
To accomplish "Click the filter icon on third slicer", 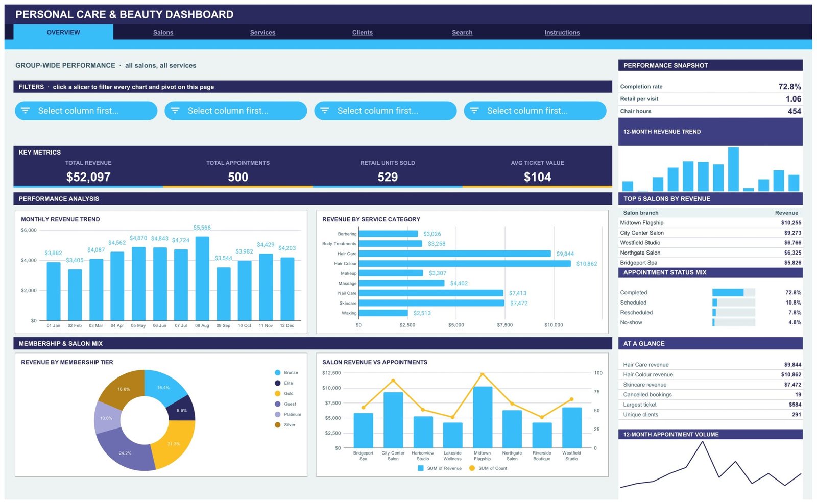I will [325, 111].
